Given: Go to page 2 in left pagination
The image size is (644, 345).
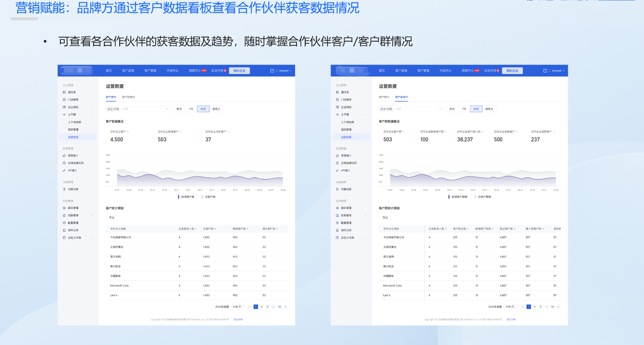Looking at the screenshot, I should tap(262, 307).
